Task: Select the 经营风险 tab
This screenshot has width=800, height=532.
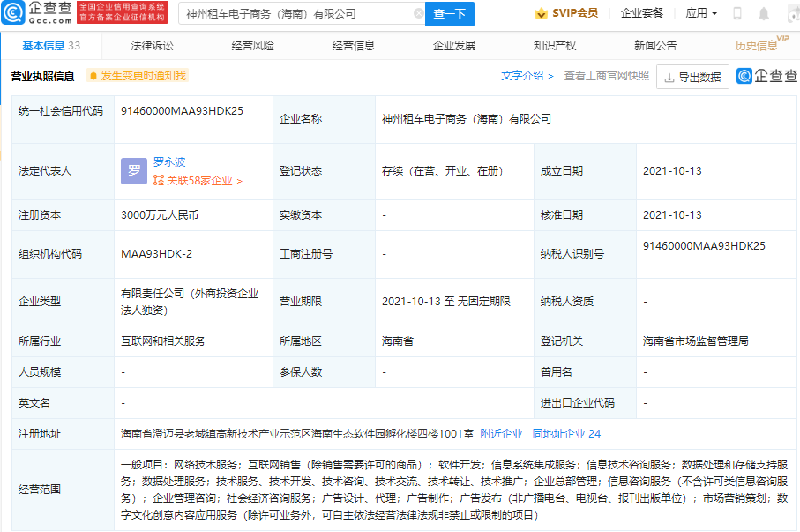Action: click(x=252, y=46)
